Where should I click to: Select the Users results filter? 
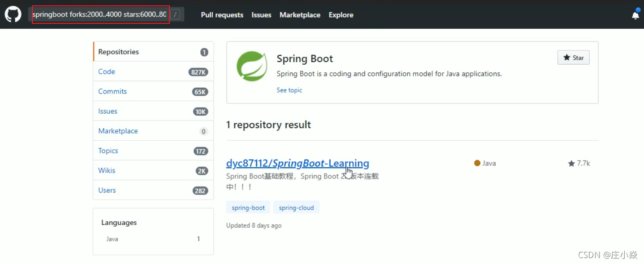point(153,190)
